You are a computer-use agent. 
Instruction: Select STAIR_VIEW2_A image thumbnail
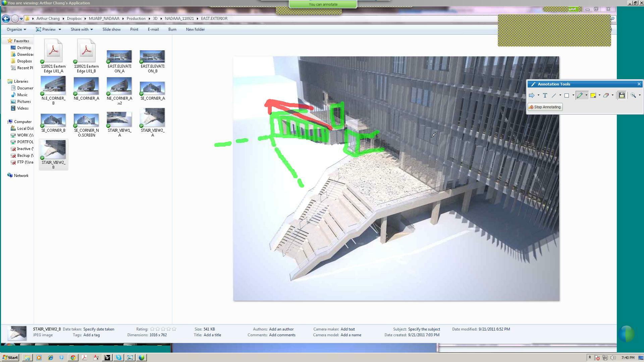pos(152,122)
